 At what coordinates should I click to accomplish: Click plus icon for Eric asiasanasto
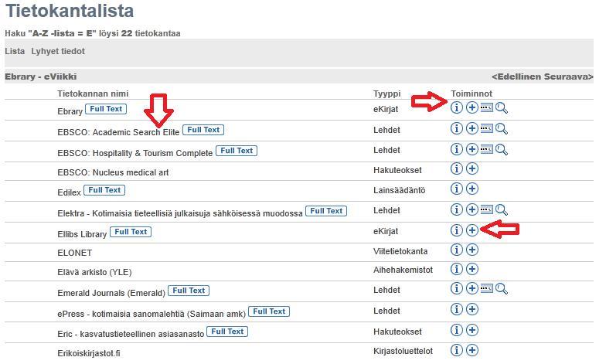click(472, 330)
